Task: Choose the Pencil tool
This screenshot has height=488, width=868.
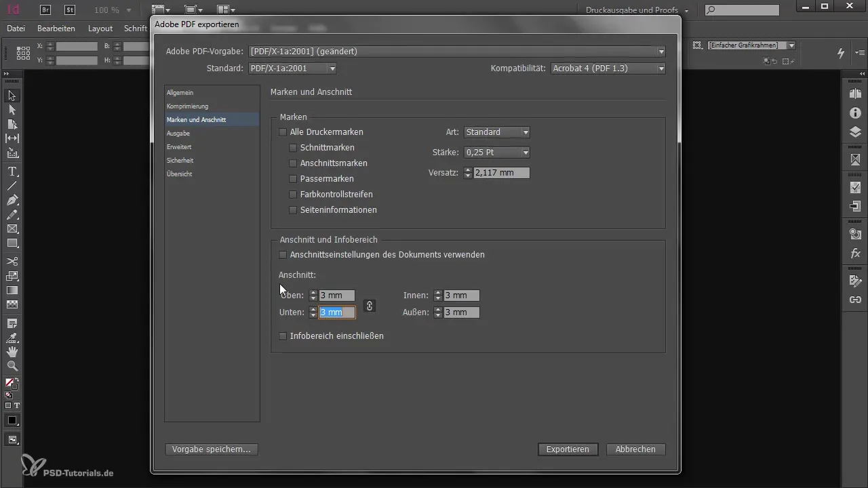Action: [12, 214]
